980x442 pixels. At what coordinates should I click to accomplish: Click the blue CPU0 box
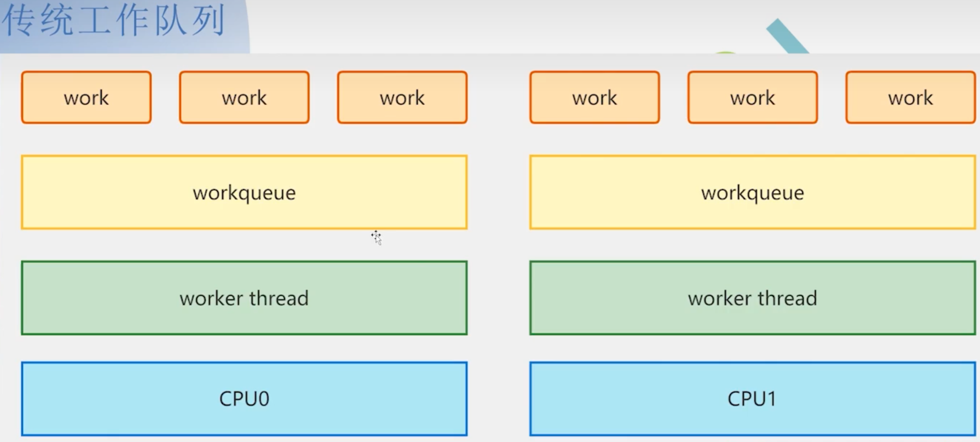(244, 399)
